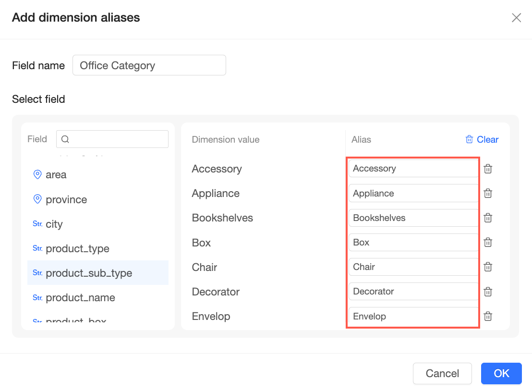Remove the Bookshelves alias using trash icon
Viewport: 532px width, 392px height.
488,218
